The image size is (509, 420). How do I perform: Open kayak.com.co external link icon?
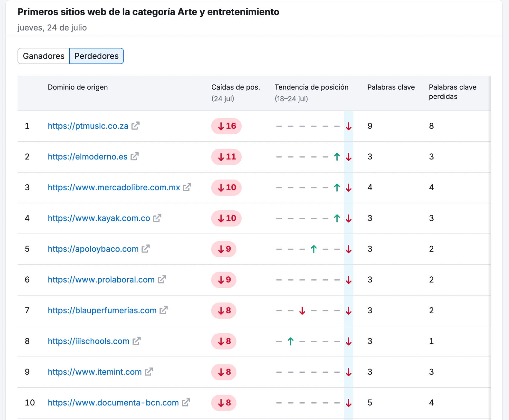(x=157, y=218)
